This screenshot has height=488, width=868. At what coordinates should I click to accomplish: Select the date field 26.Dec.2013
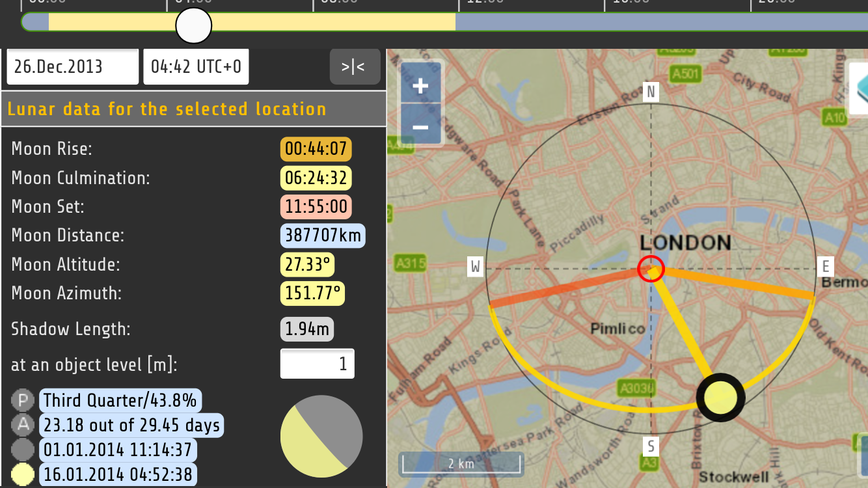73,66
